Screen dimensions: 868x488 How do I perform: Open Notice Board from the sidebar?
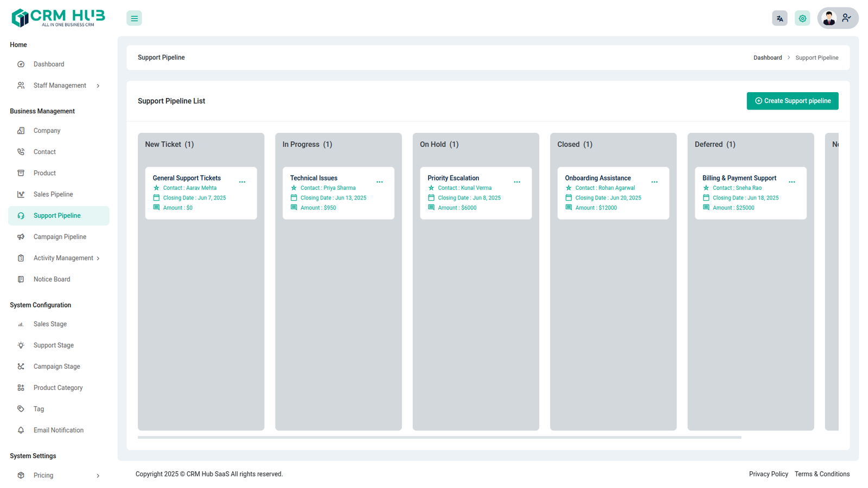tap(52, 279)
